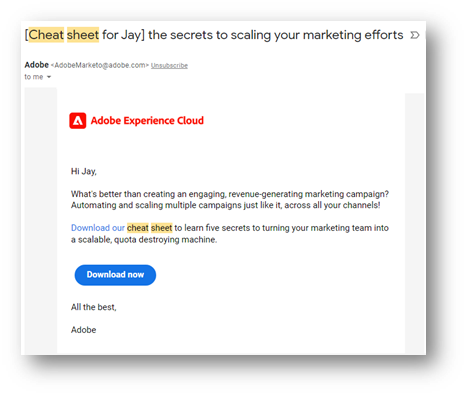Click the Adobe Experience Cloud heading text
Image resolution: width=468 pixels, height=397 pixels.
point(147,121)
